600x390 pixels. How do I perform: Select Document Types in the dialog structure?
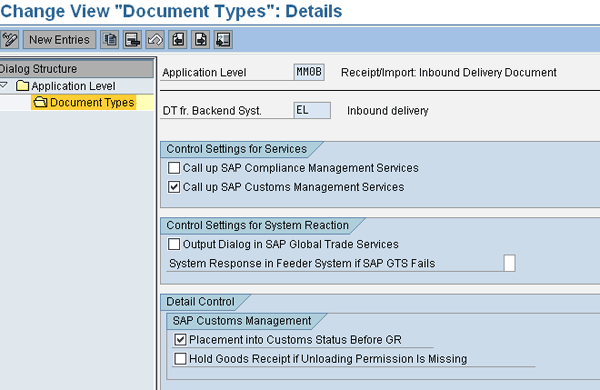(92, 103)
